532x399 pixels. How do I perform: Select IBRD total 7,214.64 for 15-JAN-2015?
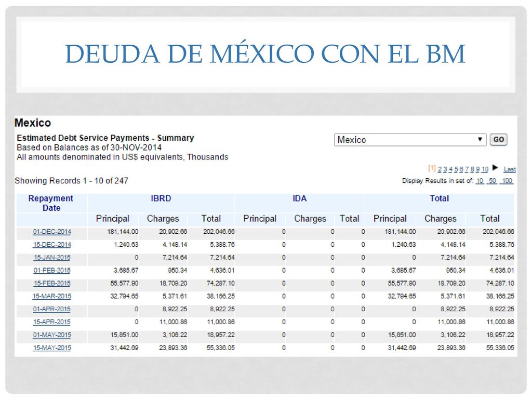(x=222, y=258)
